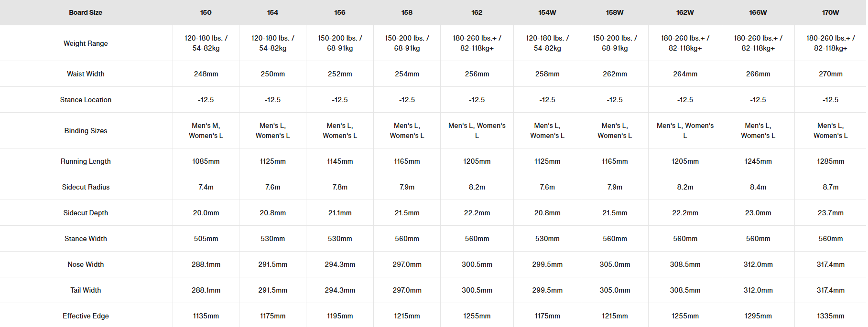Viewport: 868px width, 327px height.
Task: Select the 170W column header
Action: click(x=830, y=12)
